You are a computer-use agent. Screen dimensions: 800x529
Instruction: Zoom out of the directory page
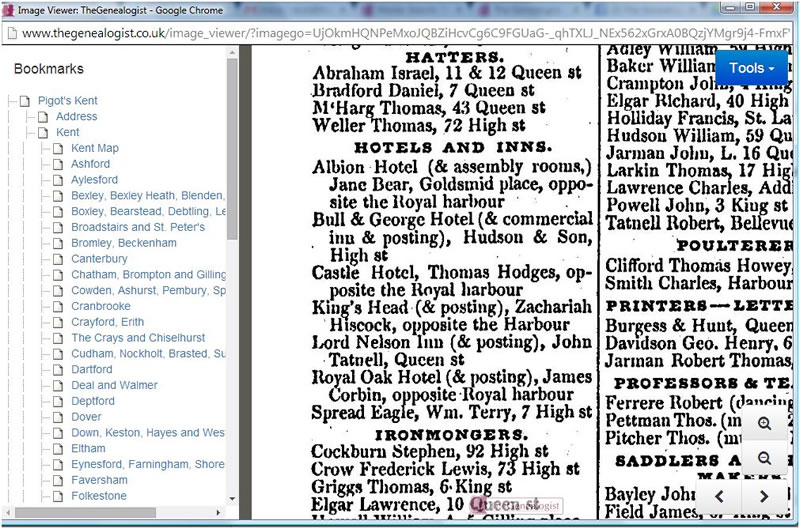point(764,458)
